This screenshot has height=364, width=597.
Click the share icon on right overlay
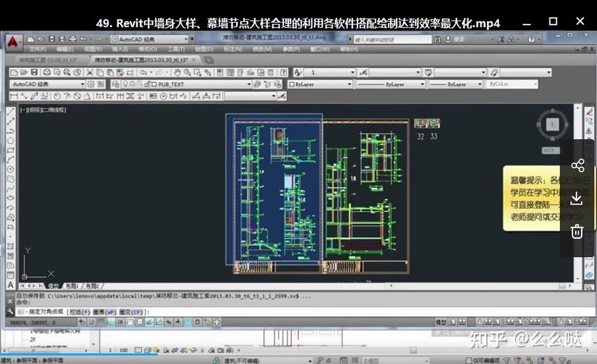click(577, 165)
